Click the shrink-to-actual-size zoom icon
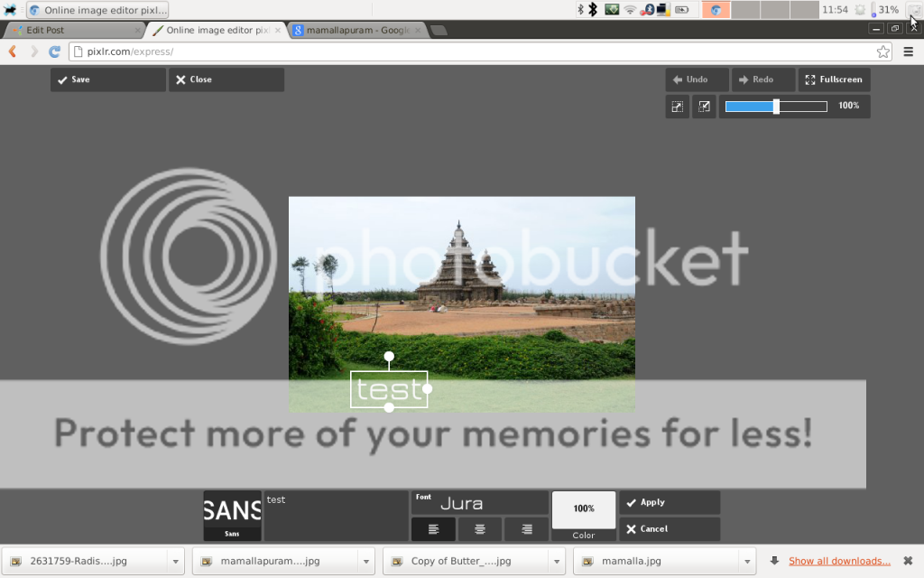 705,107
